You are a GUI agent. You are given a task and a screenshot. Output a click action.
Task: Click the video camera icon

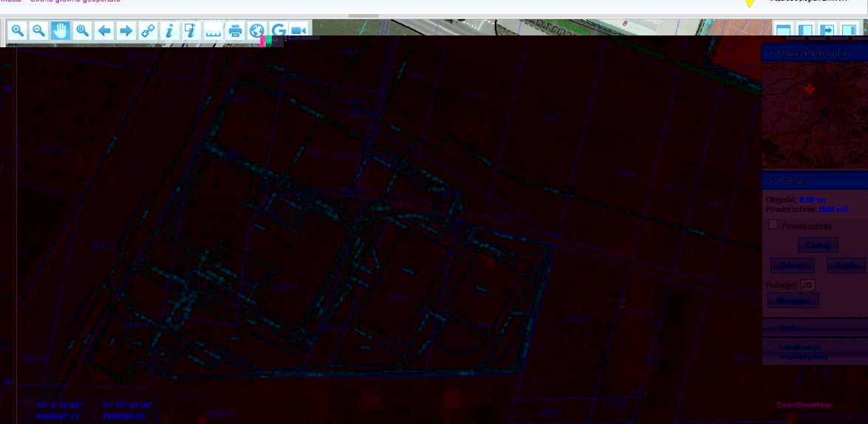tap(299, 30)
